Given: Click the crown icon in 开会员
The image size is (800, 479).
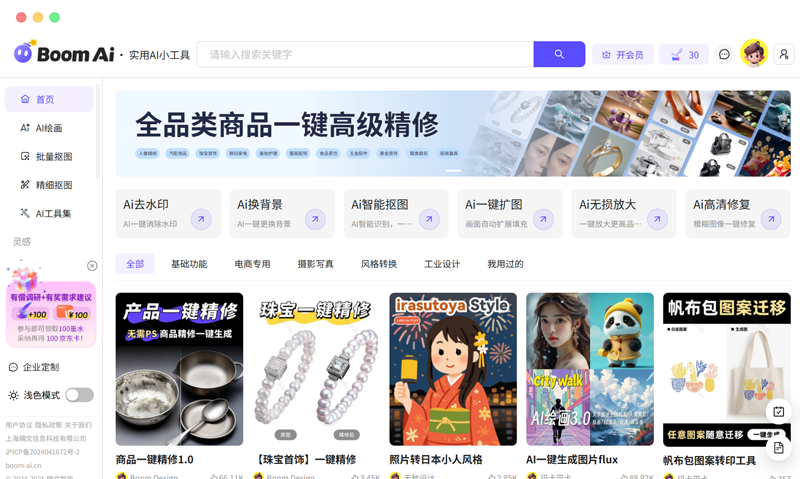Looking at the screenshot, I should (606, 55).
